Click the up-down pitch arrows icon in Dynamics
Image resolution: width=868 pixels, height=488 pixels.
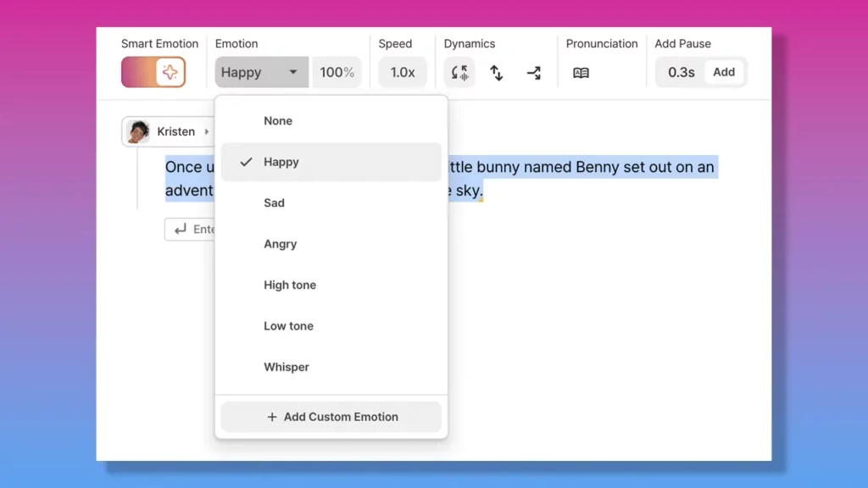coord(497,73)
